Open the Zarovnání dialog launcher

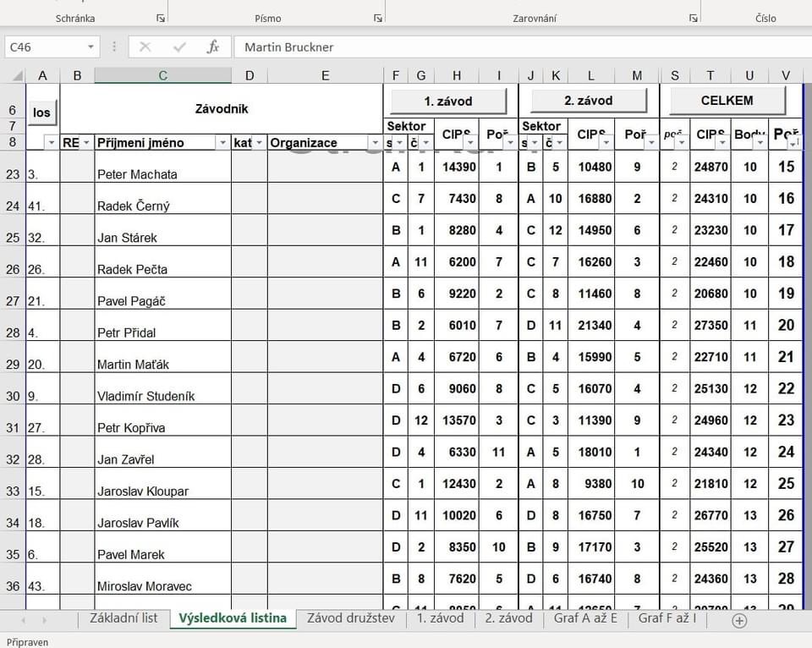click(x=694, y=18)
